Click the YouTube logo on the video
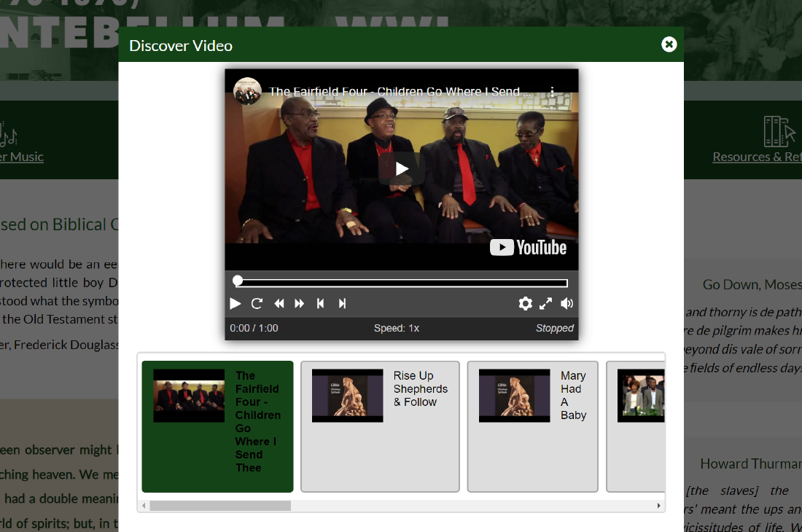802x532 pixels. point(529,248)
